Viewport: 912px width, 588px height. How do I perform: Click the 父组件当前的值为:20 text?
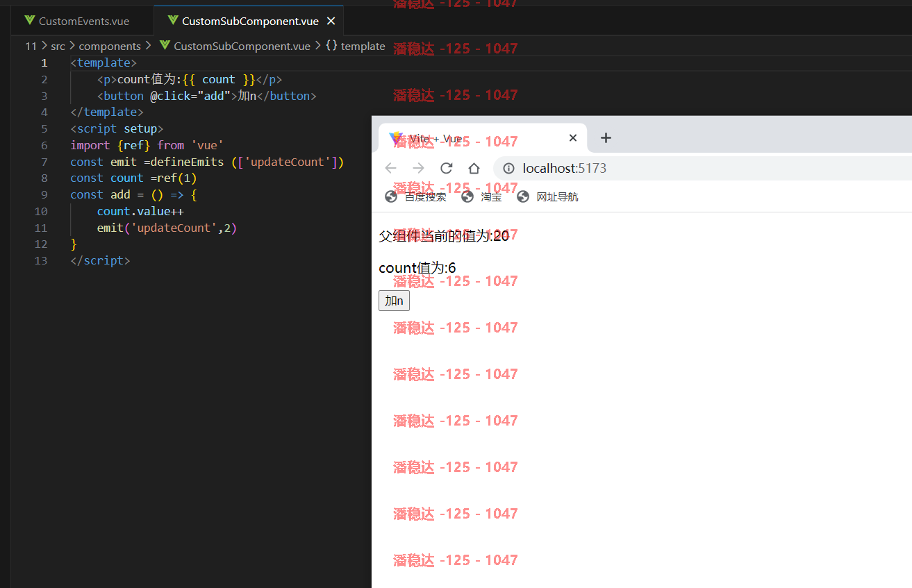[x=444, y=236]
